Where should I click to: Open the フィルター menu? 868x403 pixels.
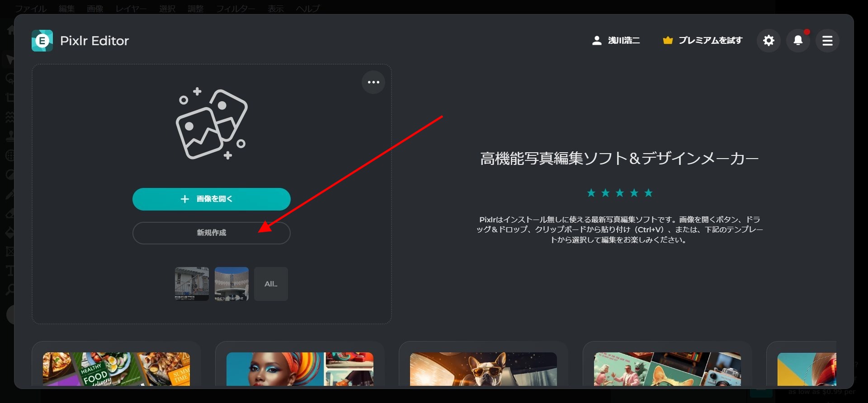coord(235,8)
